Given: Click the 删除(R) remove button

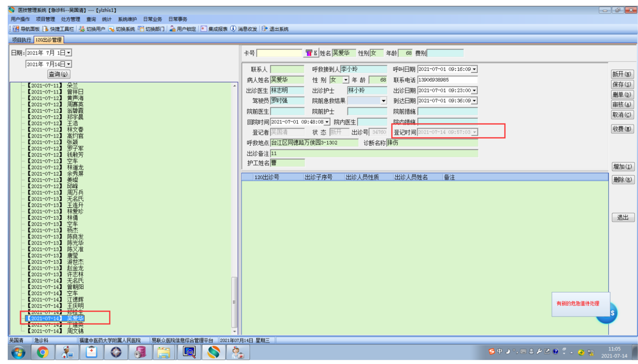Looking at the screenshot, I should (x=623, y=180).
